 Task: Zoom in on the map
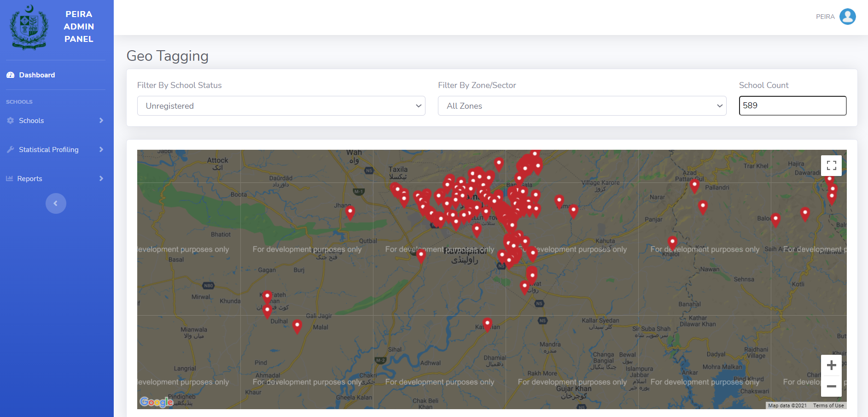(x=831, y=365)
